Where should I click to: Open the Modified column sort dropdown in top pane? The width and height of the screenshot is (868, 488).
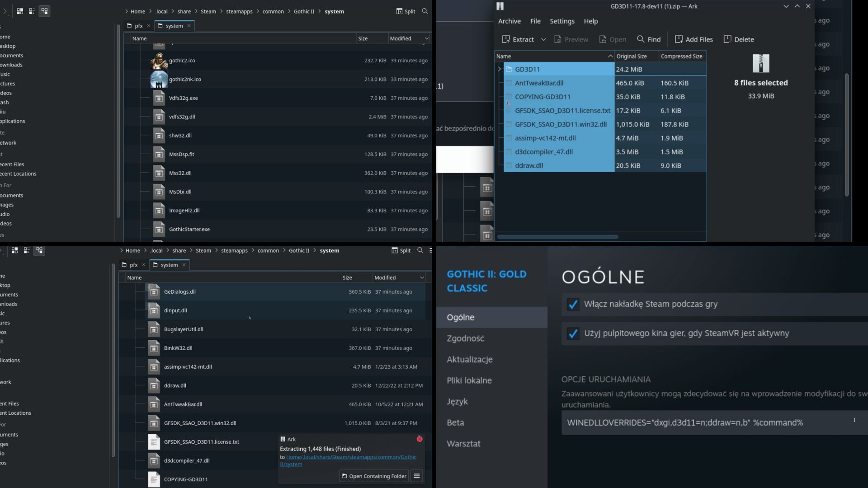pyautogui.click(x=426, y=39)
